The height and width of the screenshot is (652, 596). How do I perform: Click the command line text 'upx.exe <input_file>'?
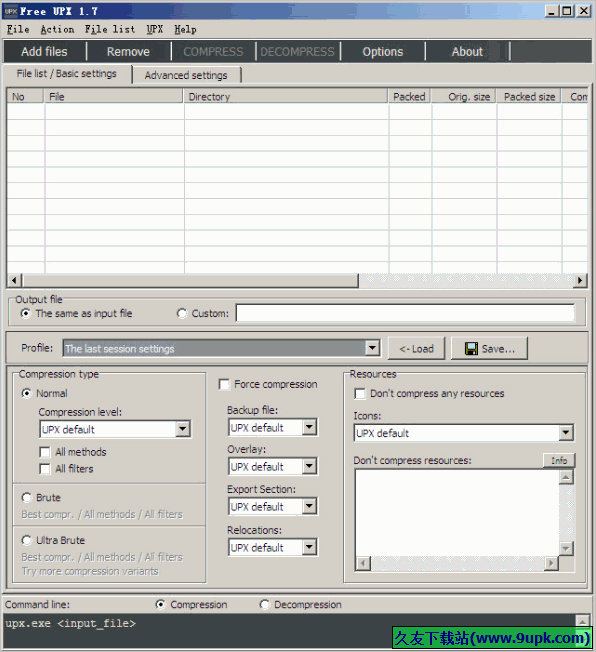click(x=71, y=623)
